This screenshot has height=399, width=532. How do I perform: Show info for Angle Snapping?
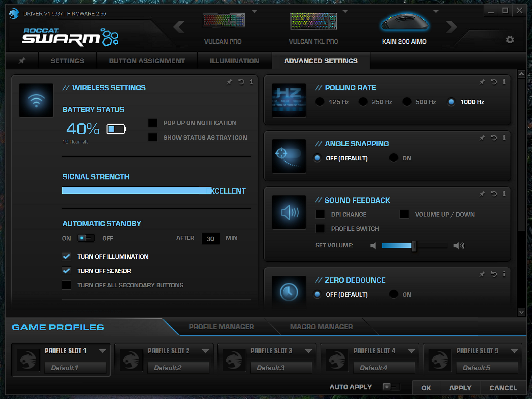point(504,138)
